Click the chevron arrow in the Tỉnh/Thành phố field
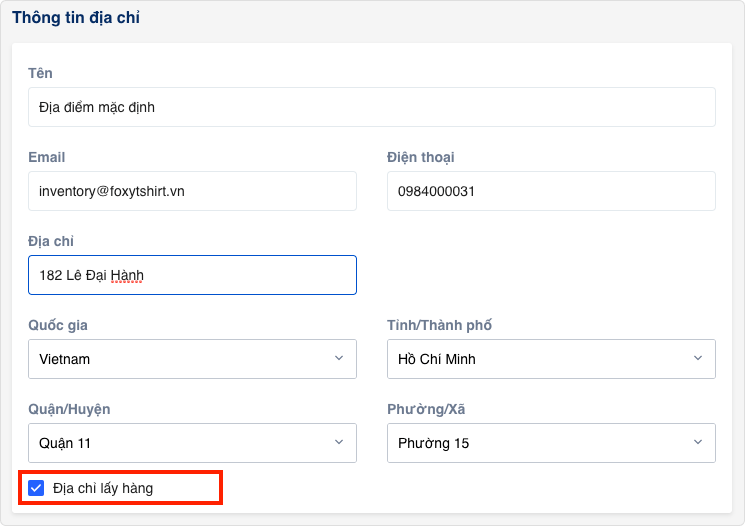Screen dimensions: 745x526 [x=698, y=358]
